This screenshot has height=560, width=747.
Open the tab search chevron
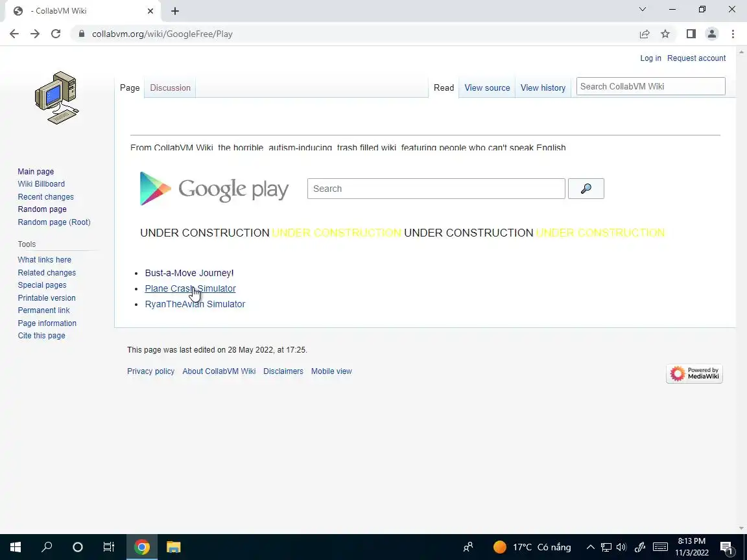642,10
